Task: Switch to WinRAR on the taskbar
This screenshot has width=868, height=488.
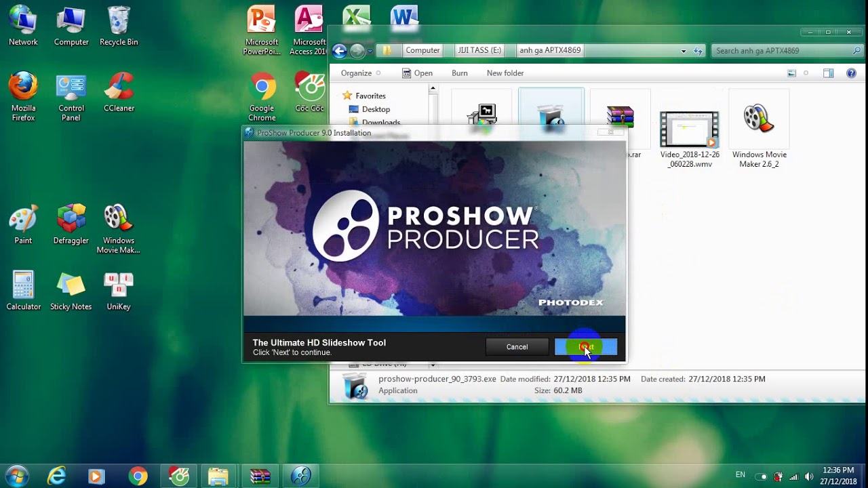Action: click(260, 476)
